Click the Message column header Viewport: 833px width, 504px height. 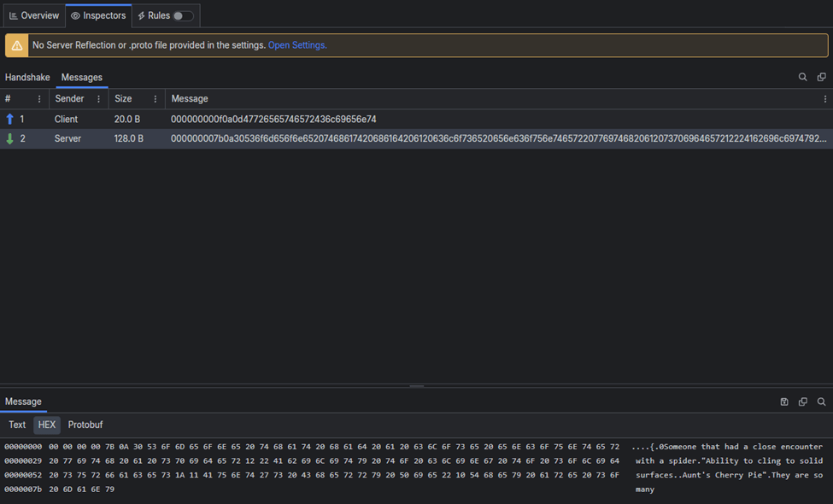tap(190, 99)
